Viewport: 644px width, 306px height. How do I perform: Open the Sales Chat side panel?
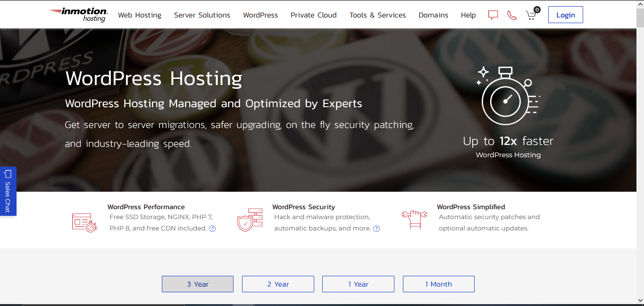pyautogui.click(x=8, y=191)
